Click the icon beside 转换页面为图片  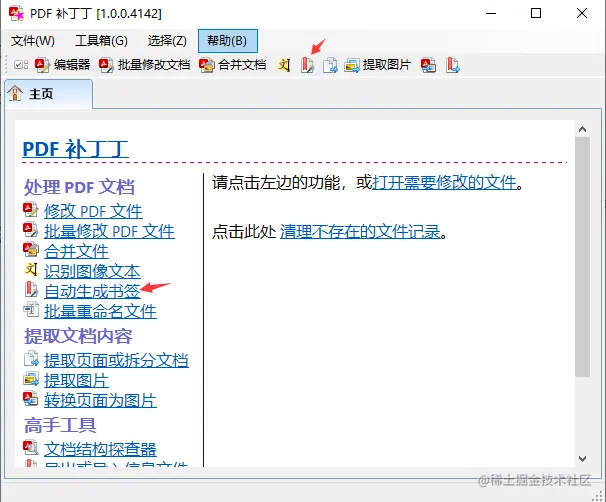coord(31,399)
